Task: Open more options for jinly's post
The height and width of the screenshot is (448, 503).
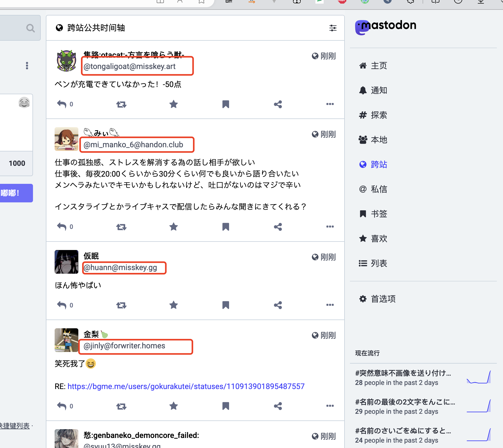Action: 330,406
